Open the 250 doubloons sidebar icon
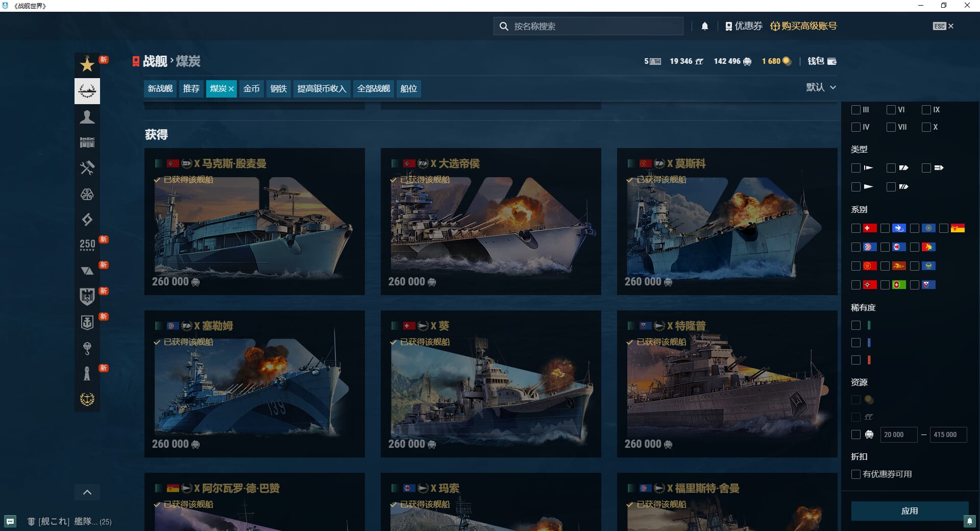The width and height of the screenshot is (980, 531). click(x=87, y=245)
